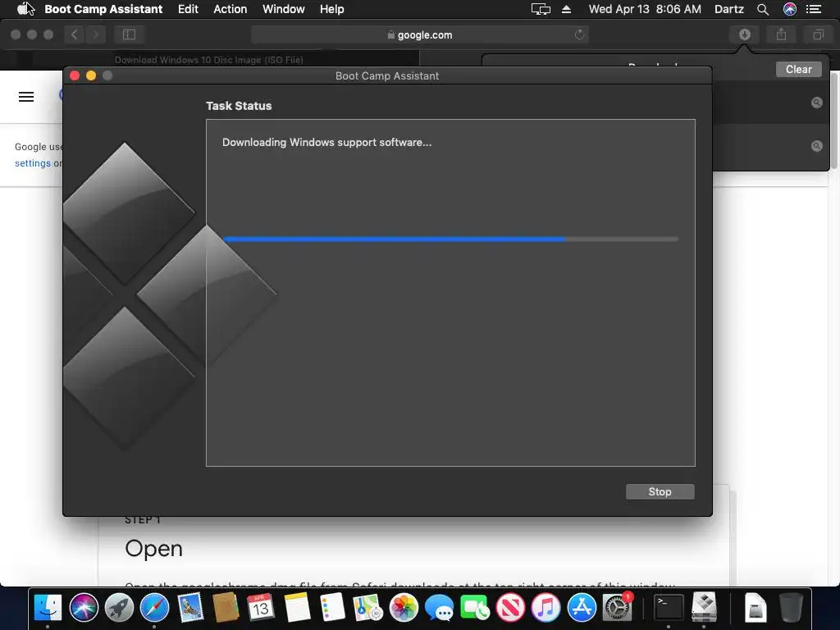
Task: Open FaceTime from the Dock
Action: 475,608
